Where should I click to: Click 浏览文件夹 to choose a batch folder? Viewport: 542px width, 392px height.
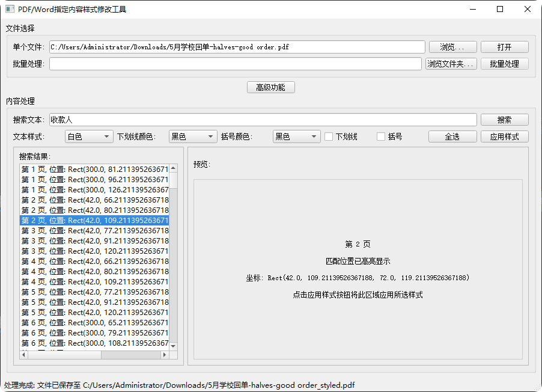[451, 63]
